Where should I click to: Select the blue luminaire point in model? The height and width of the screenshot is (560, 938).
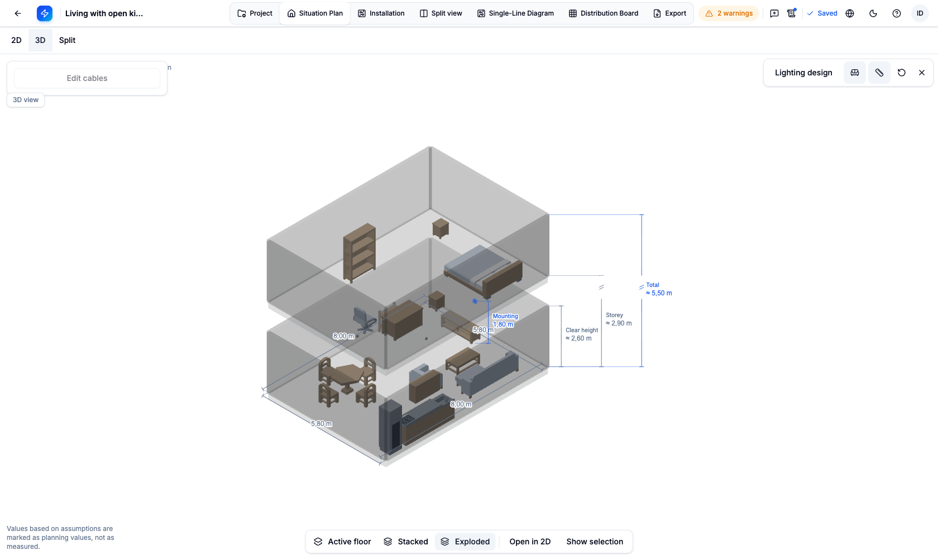[475, 301]
